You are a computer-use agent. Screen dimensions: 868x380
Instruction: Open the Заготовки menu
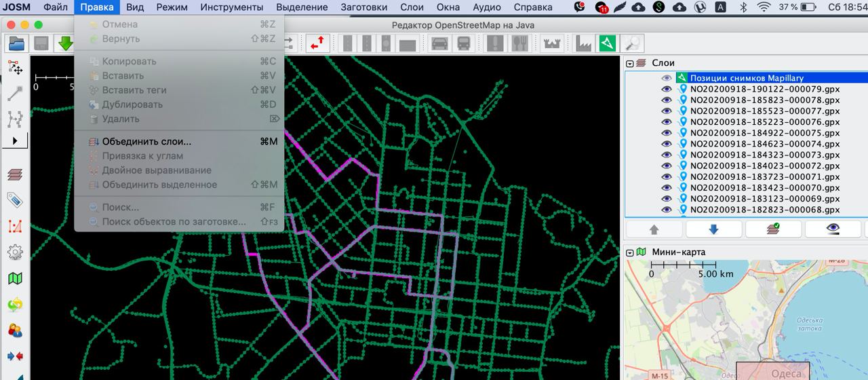pos(363,7)
